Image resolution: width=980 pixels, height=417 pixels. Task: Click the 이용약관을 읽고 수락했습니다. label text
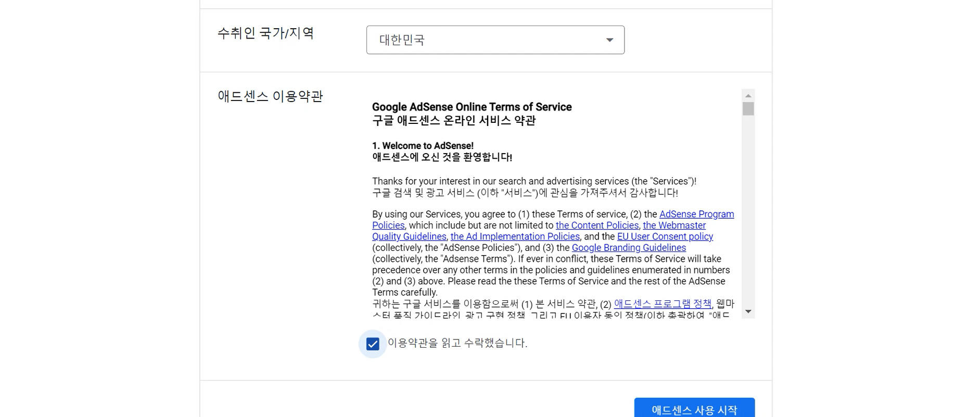457,343
